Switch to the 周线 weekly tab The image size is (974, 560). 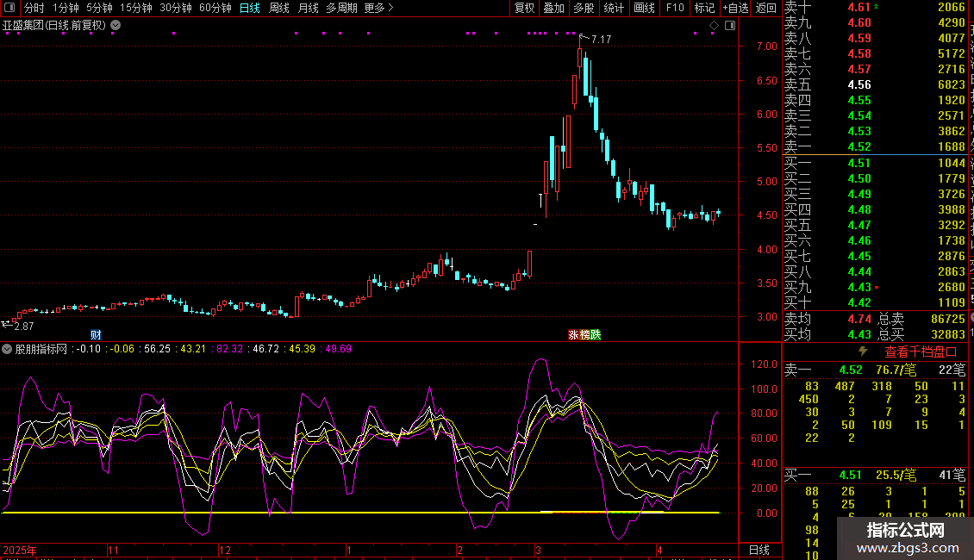[279, 8]
